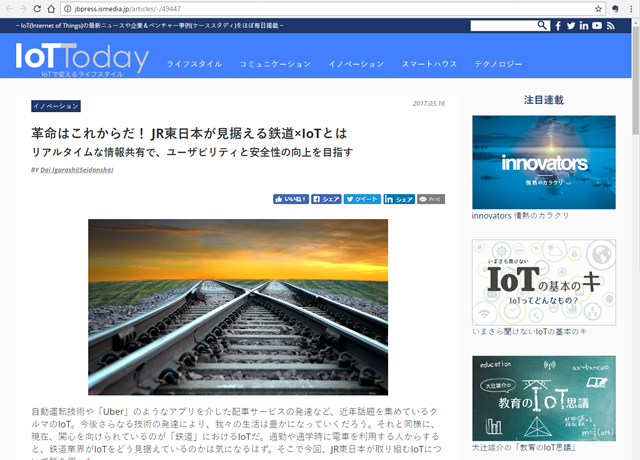Open author link Dai Igarashi(Seidansha)
Screen dimensions: 640x460
point(76,170)
